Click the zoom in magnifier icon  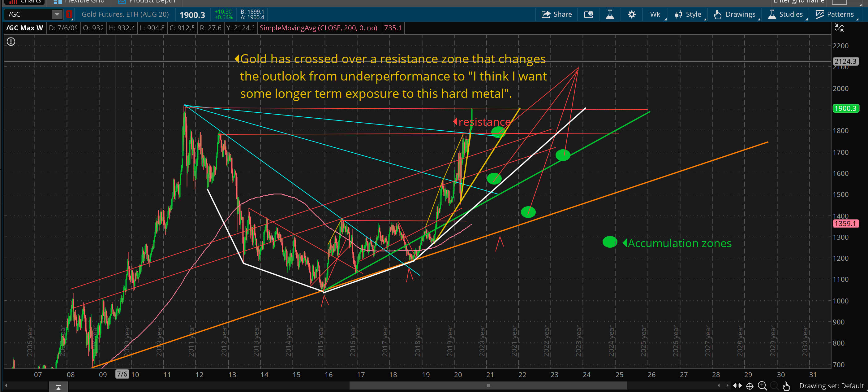click(762, 385)
